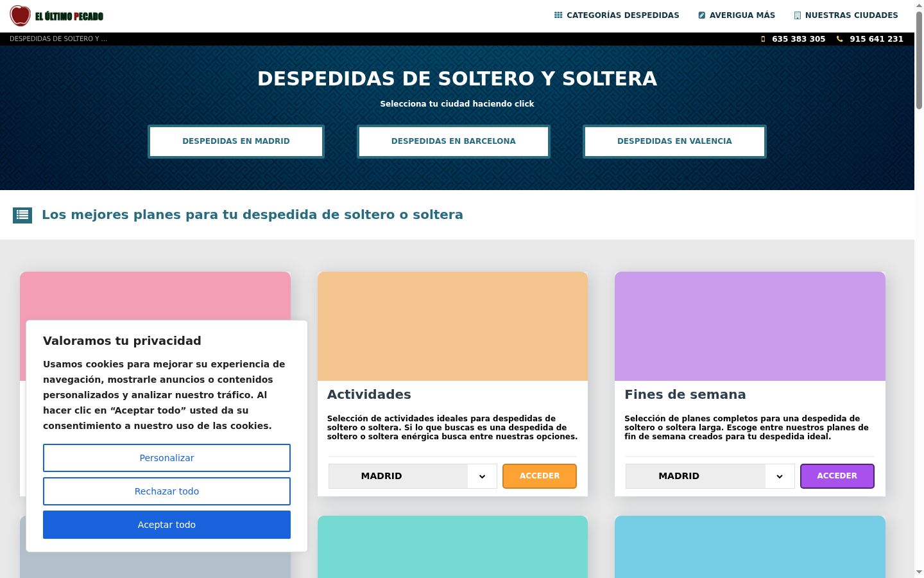The image size is (924, 578).
Task: Click the text Selecciona tu ciudad haciendo click
Action: coord(457,104)
